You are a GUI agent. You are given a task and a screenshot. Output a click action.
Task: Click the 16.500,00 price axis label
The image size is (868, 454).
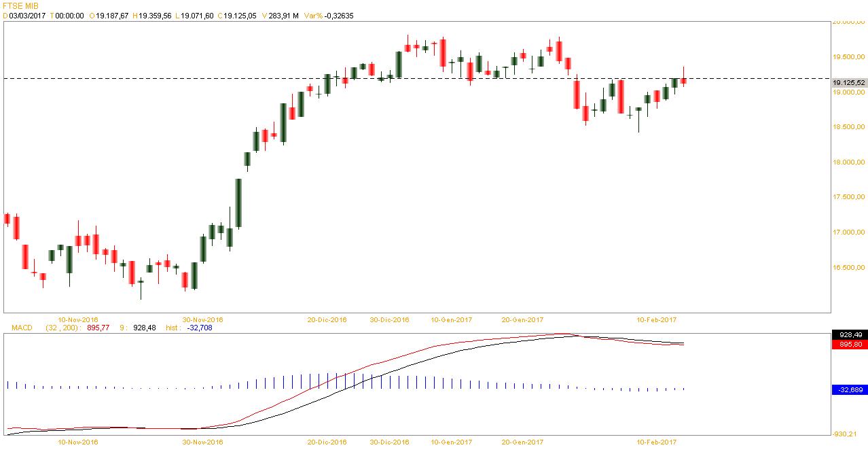click(x=849, y=268)
